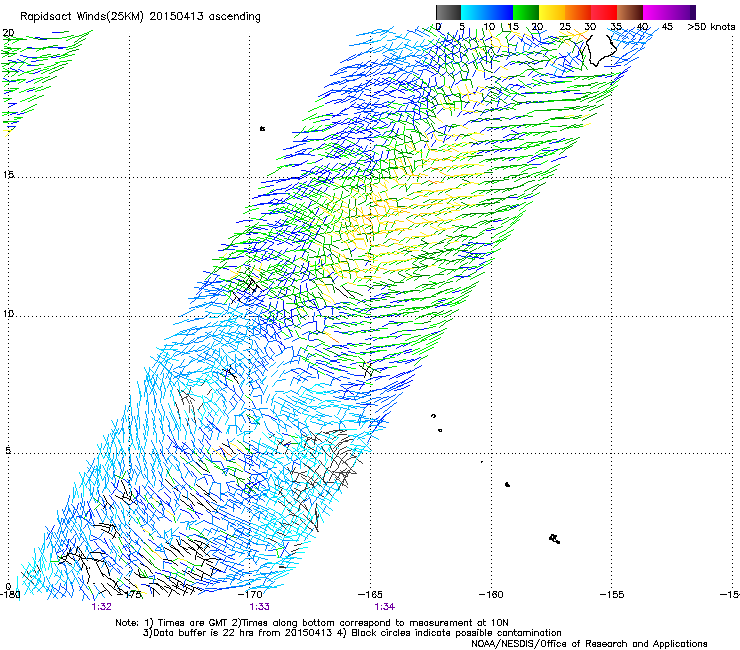The height and width of the screenshot is (650, 740).
Task: Click the latitude label '15' on the left axis
Action: click(8, 175)
